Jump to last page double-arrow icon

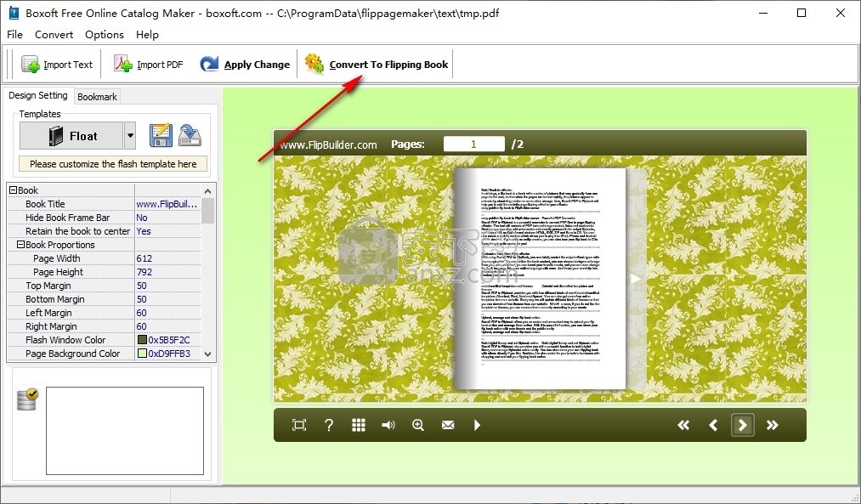click(x=772, y=425)
